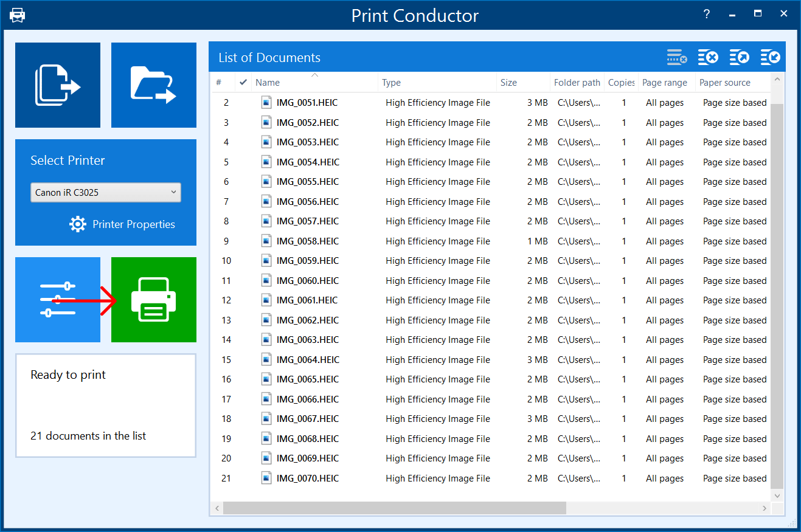Viewport: 801px width, 532px height.
Task: Sort documents by the Size column header
Action: tap(508, 83)
